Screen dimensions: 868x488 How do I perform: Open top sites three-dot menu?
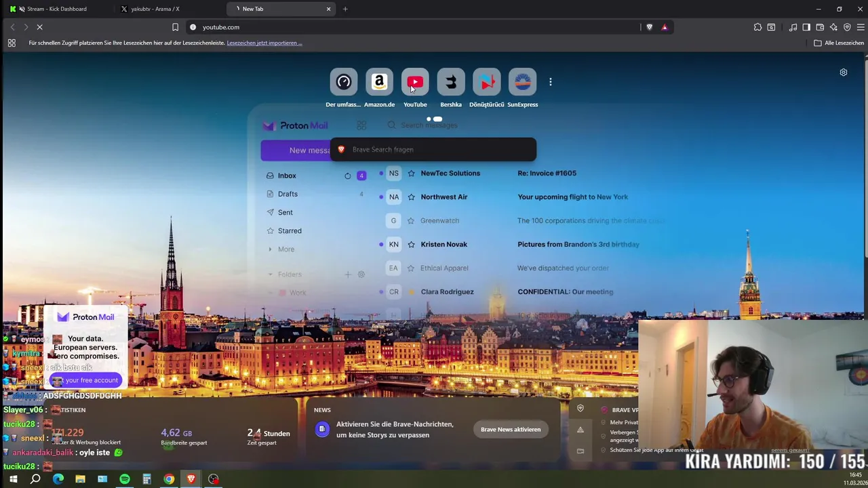[x=551, y=82]
